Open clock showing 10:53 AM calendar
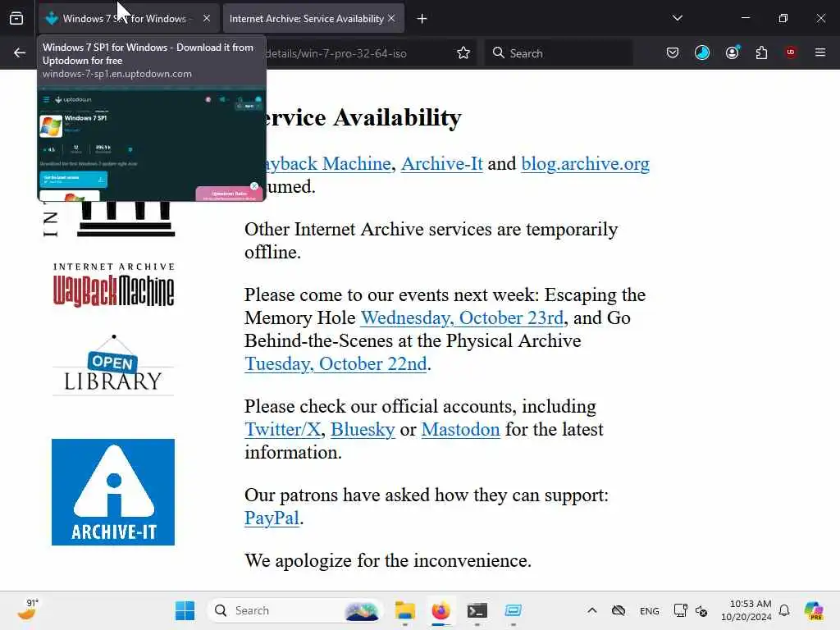 coord(746,610)
